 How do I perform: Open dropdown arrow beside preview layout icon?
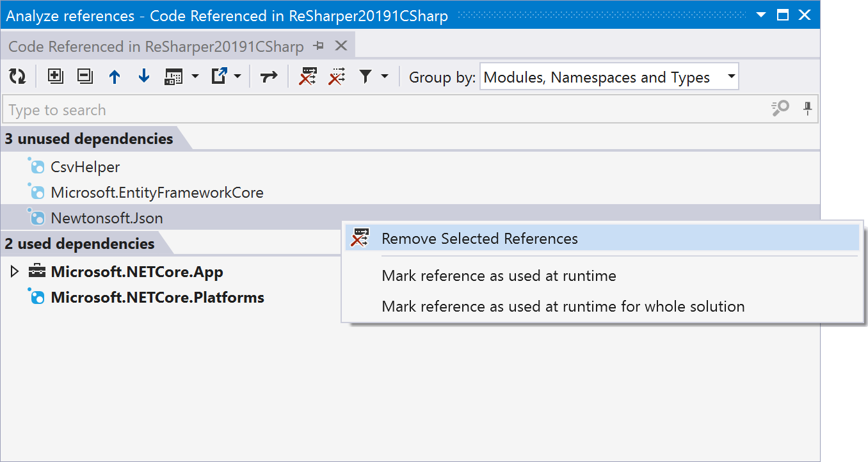tap(195, 77)
